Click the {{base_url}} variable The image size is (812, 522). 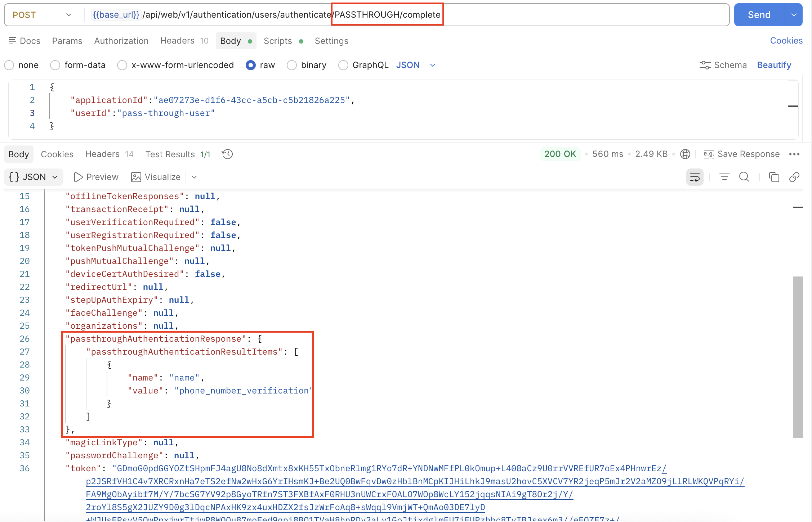point(116,15)
